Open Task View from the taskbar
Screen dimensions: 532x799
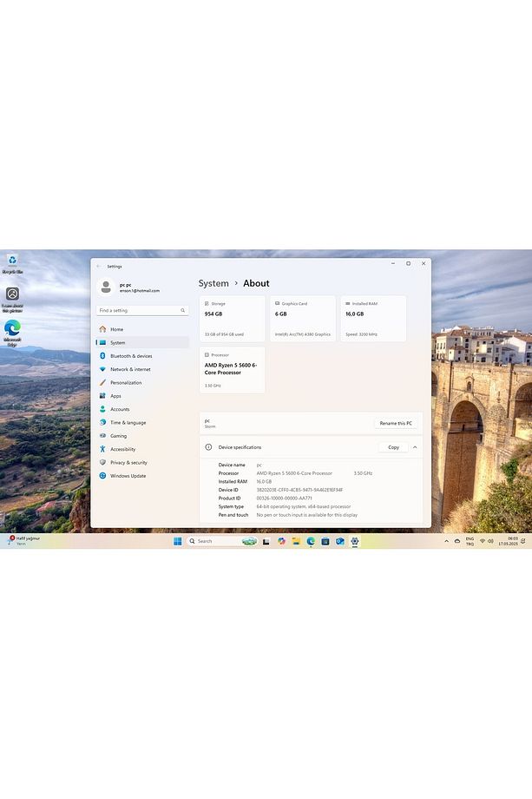click(266, 541)
